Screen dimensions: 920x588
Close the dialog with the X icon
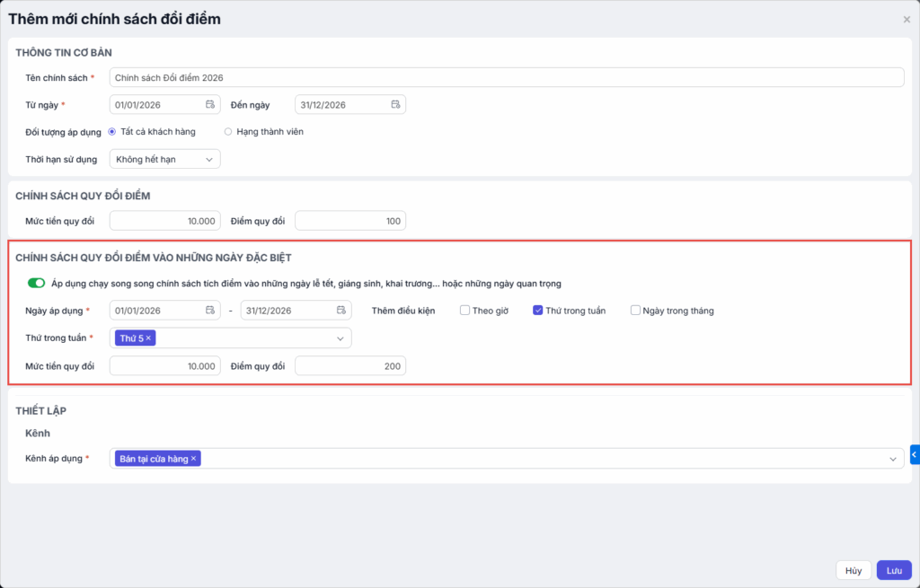click(907, 19)
